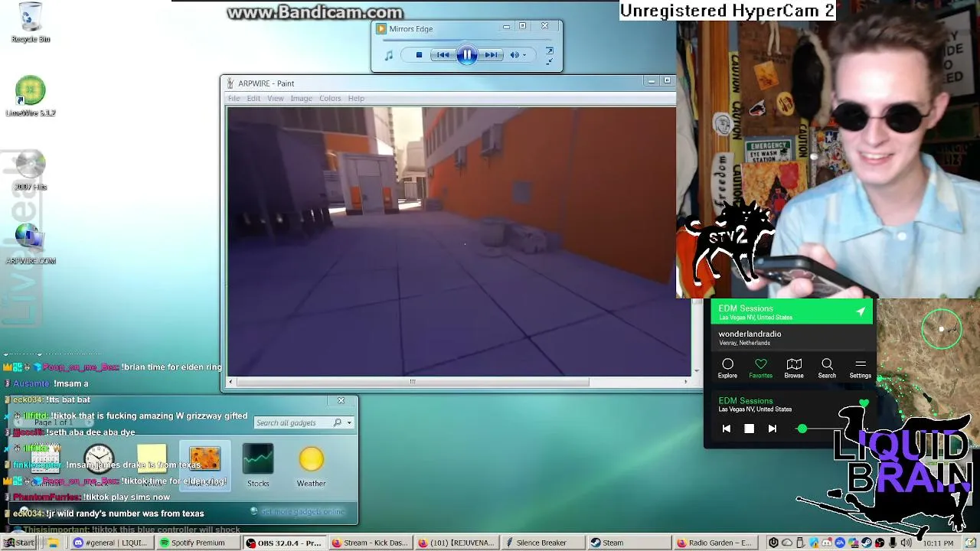
Task: Click the system tray volume speaker icon
Action: tap(906, 543)
